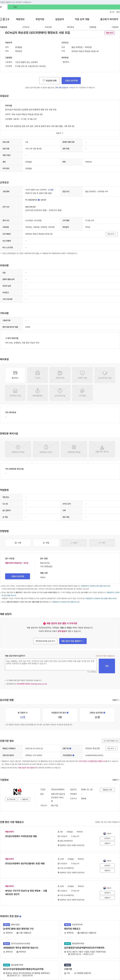
Task: Click the 장애인용 주차장 facility icon
Action: click(x=18, y=449)
